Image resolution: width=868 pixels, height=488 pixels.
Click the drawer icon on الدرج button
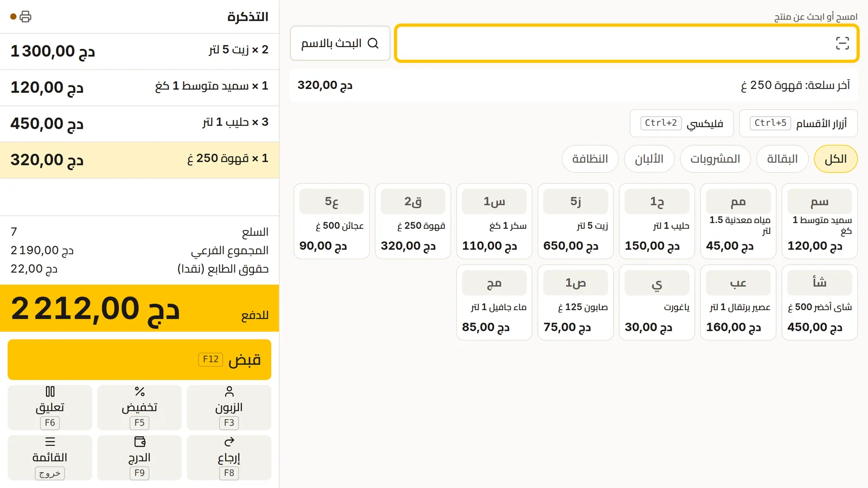pyautogui.click(x=139, y=441)
